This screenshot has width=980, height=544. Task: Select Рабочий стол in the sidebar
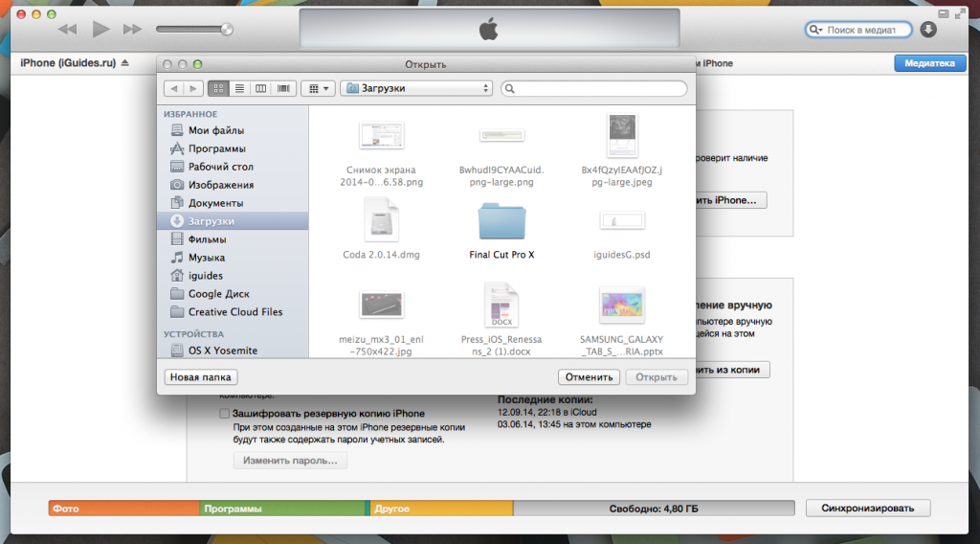point(220,167)
